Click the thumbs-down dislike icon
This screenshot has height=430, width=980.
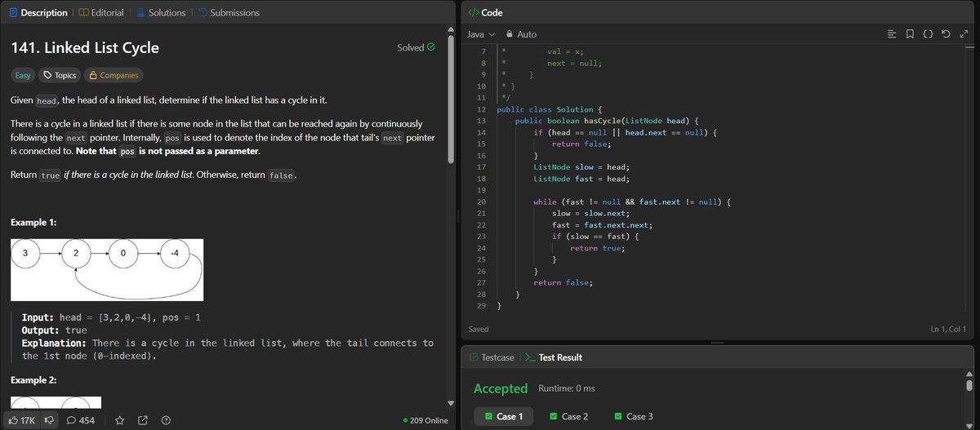(49, 420)
